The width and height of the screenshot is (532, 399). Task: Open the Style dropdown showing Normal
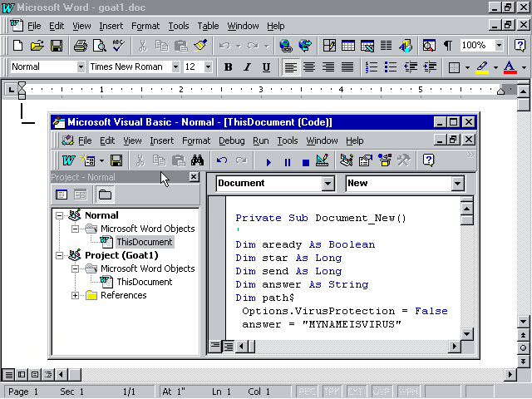(x=81, y=66)
